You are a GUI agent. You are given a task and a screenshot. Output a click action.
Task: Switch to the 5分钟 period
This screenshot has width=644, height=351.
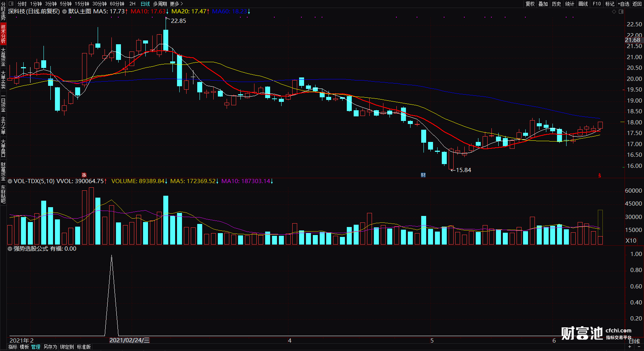click(66, 4)
